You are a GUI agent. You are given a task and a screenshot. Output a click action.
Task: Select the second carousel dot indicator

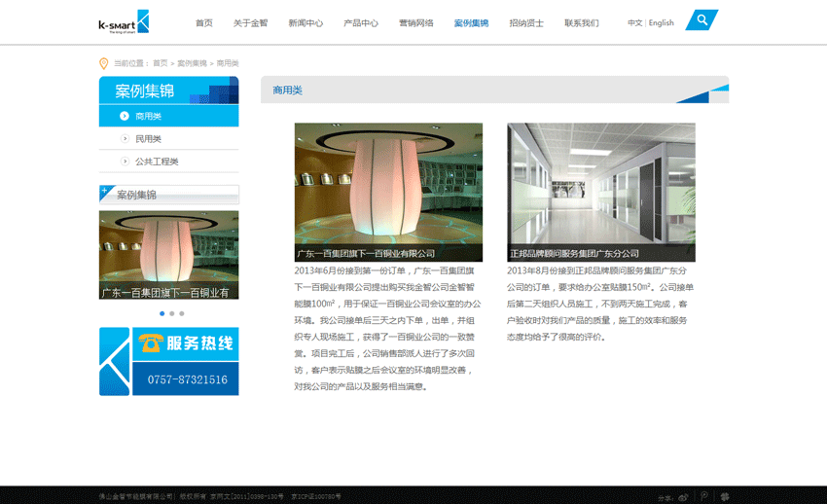point(171,313)
